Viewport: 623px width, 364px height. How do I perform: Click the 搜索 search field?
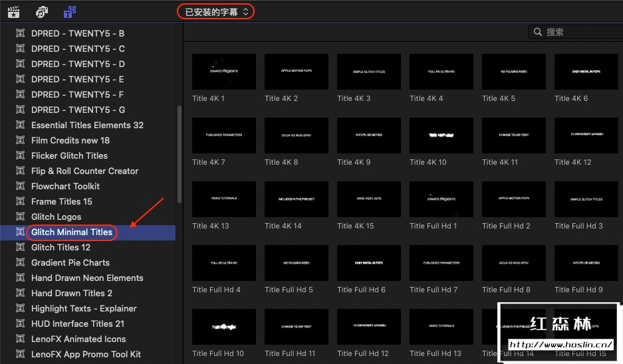pyautogui.click(x=575, y=32)
